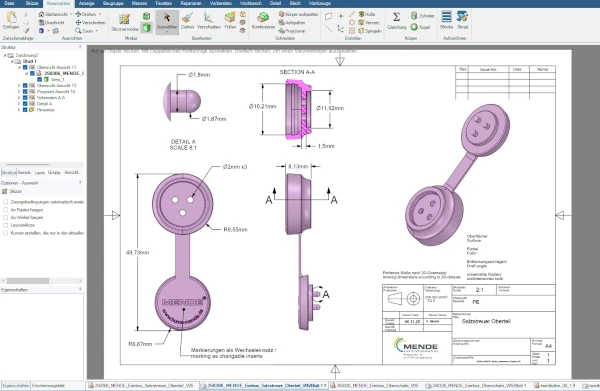The height and width of the screenshot is (391, 600).
Task: Click Körper aufspalten split body tool
Action: [298, 14]
